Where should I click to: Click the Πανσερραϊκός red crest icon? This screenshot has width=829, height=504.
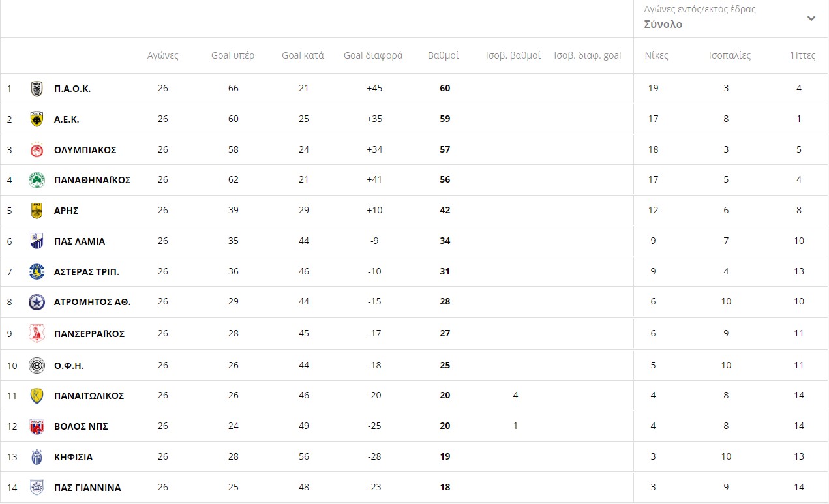[x=37, y=334]
